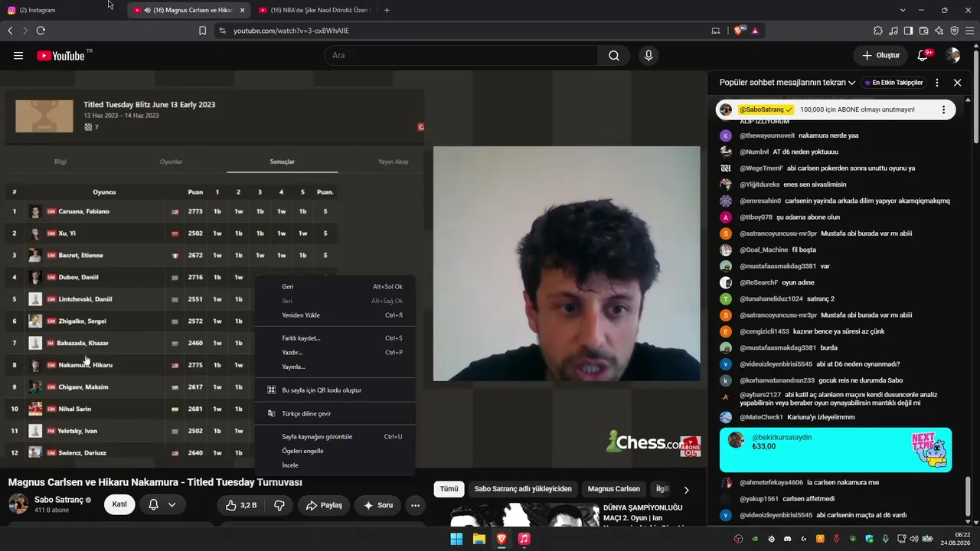Open Brave Leo AI sparkle icon
The height and width of the screenshot is (551, 980).
(939, 31)
